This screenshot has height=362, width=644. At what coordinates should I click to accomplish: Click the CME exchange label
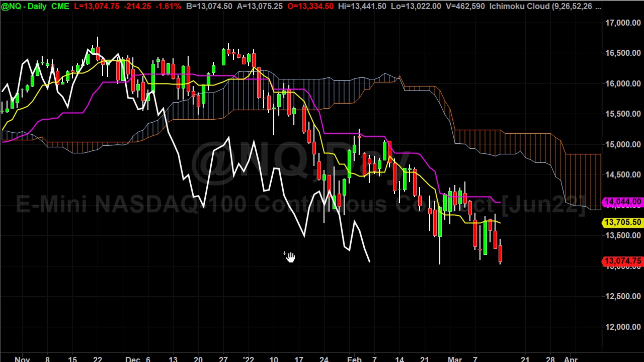click(x=60, y=6)
